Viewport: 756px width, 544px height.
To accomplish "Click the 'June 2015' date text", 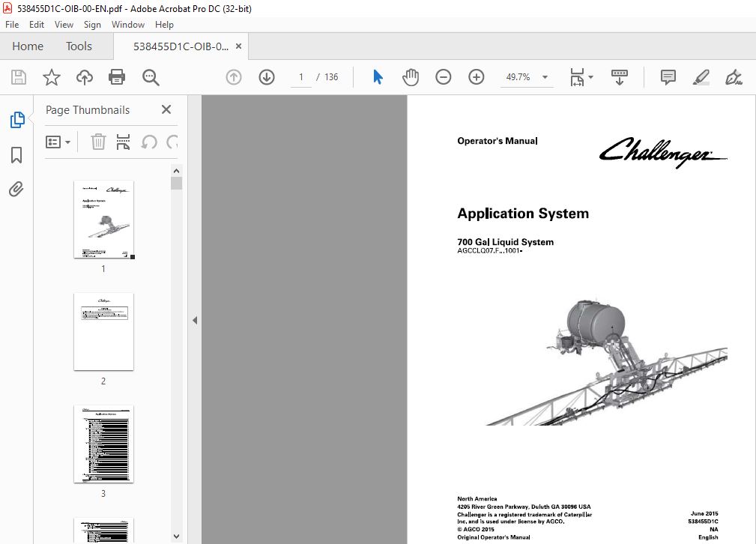I will coord(704,513).
